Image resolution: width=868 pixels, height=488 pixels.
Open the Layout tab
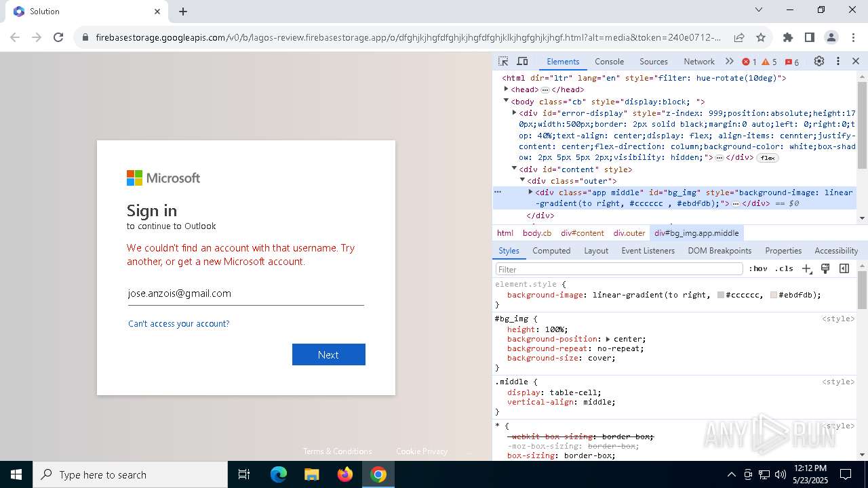596,250
